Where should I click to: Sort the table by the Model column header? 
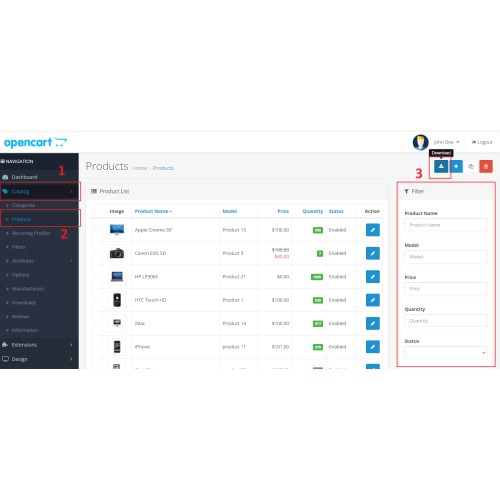230,211
